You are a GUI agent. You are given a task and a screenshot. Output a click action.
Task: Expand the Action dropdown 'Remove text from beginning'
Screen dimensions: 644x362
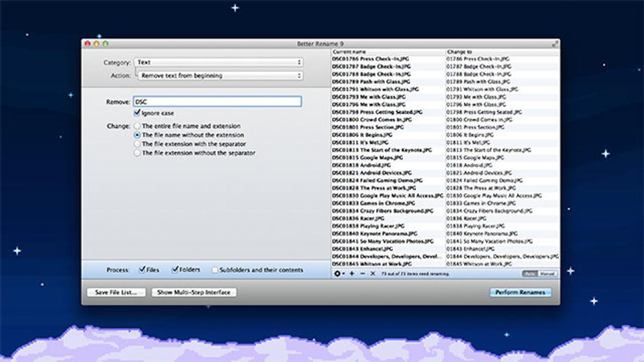[x=220, y=76]
